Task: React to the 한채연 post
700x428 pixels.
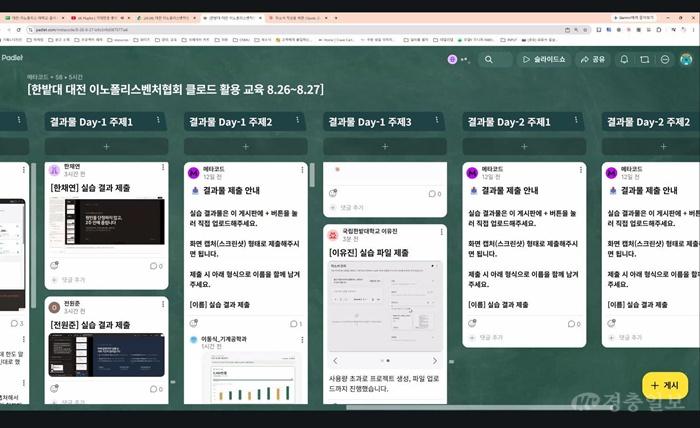Action: coord(54,266)
